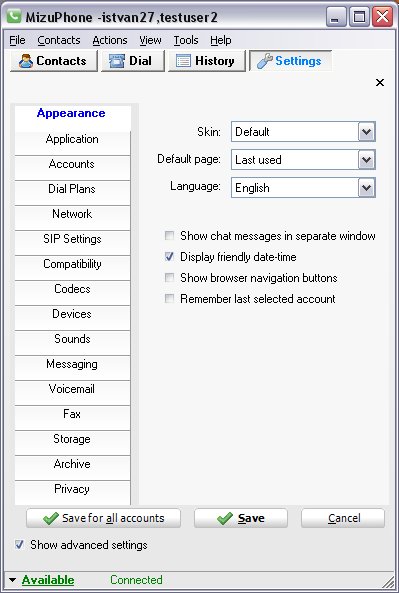399x593 pixels.
Task: Open Privacy settings category
Action: (72, 492)
